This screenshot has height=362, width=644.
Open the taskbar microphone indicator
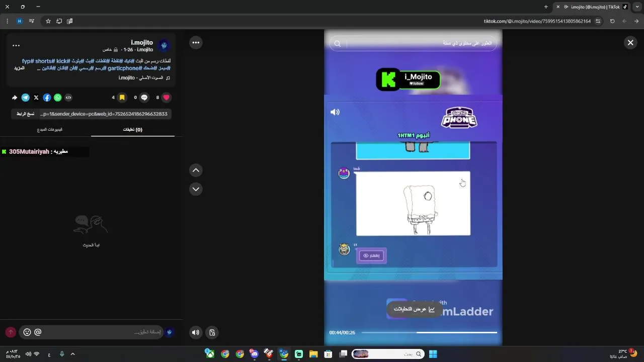(x=62, y=354)
